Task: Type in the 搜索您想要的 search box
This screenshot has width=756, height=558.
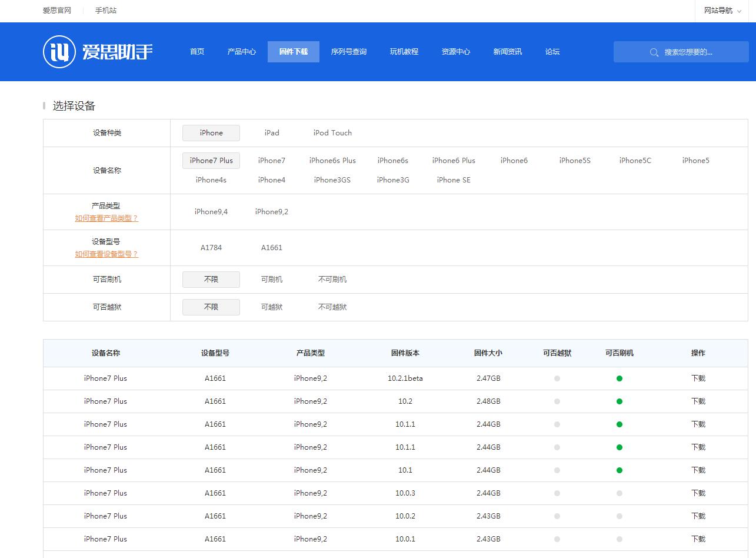Action: coord(694,52)
